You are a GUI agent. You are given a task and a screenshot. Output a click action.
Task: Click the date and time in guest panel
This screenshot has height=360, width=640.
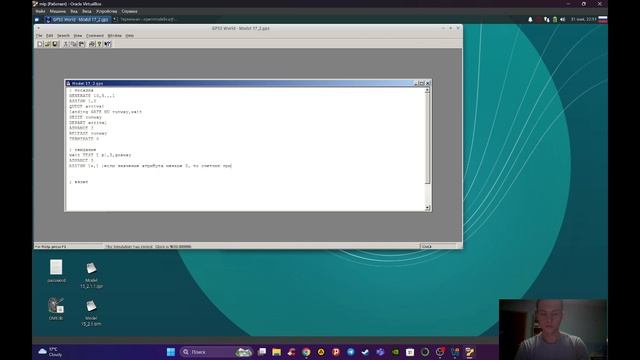tap(584, 19)
